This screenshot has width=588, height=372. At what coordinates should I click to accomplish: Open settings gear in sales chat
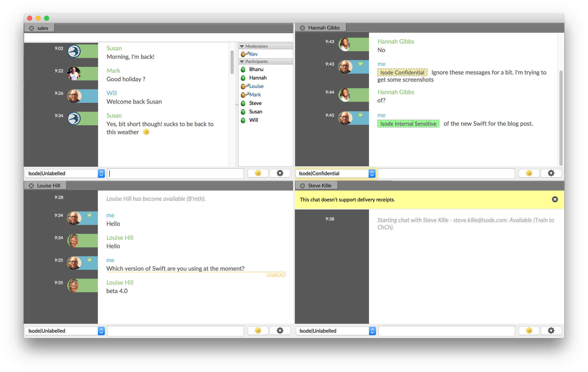pos(280,173)
